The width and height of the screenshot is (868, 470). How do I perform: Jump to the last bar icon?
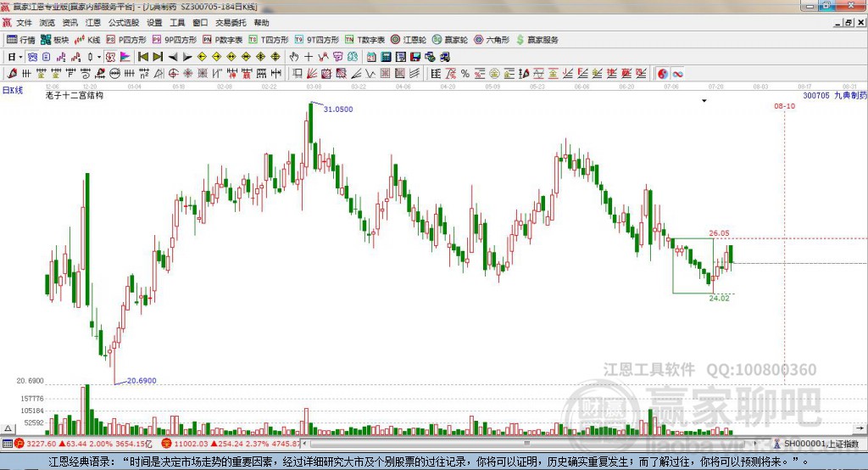(x=158, y=57)
